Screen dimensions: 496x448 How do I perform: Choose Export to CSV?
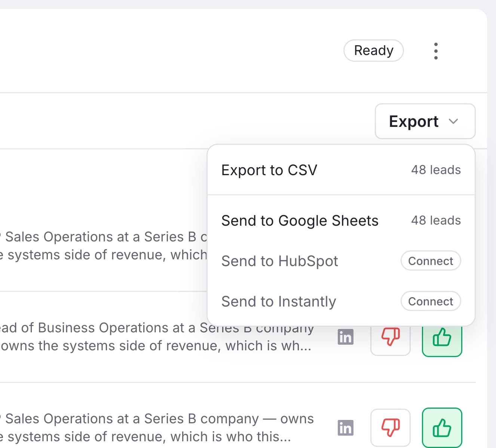pyautogui.click(x=341, y=170)
